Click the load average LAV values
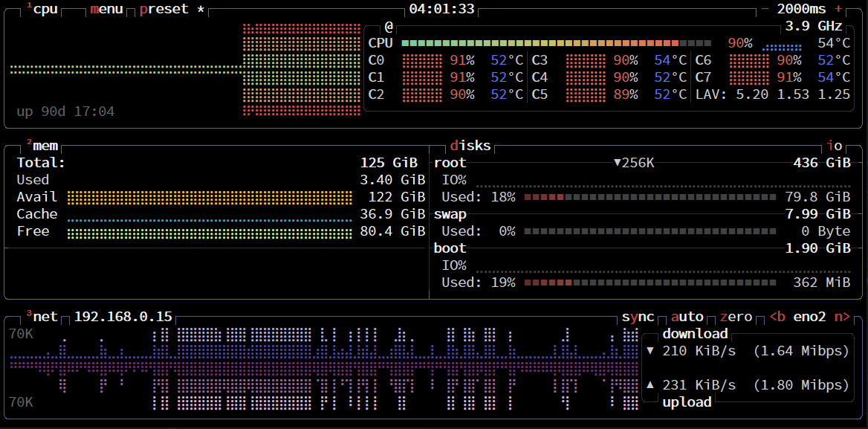Screen dimensions: 868x429 click(773, 94)
